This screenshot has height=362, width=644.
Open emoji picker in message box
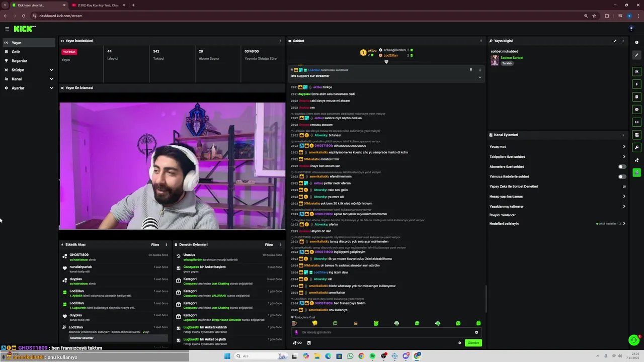tap(476, 332)
